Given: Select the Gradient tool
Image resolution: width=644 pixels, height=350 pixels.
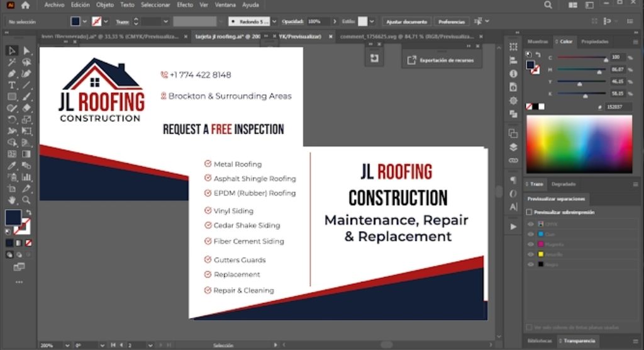Looking at the screenshot, I should (x=26, y=154).
